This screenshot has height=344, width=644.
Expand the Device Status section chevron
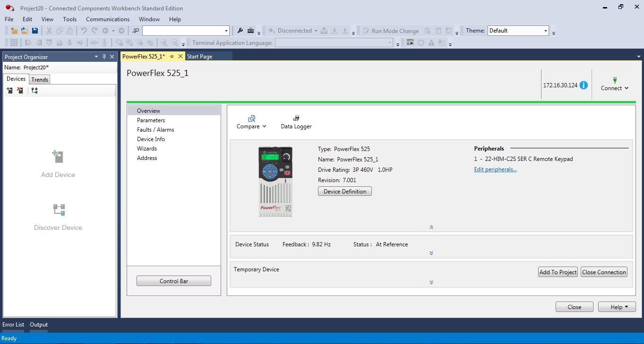[x=431, y=253]
